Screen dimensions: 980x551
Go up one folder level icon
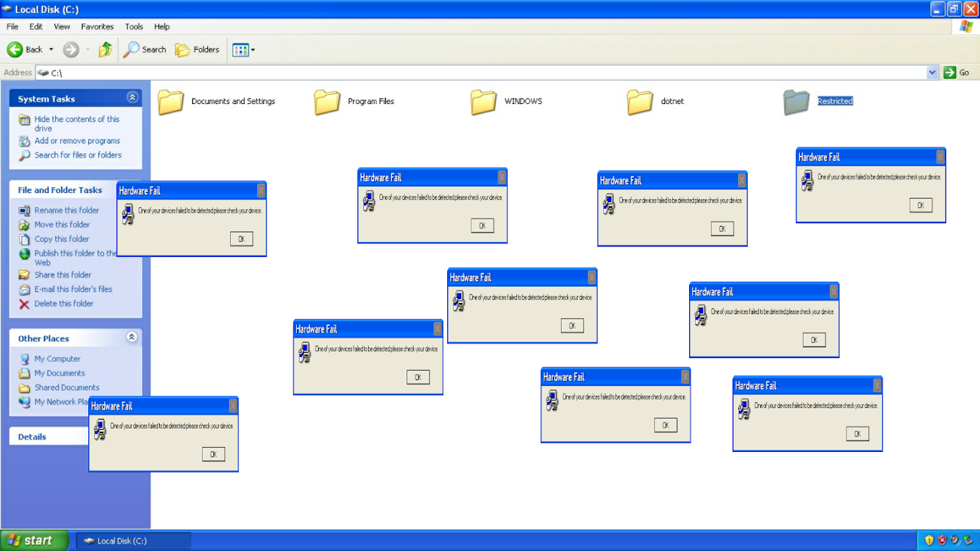point(105,50)
